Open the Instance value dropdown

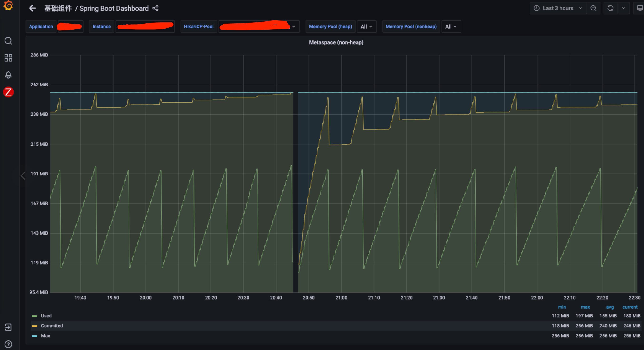click(x=145, y=26)
